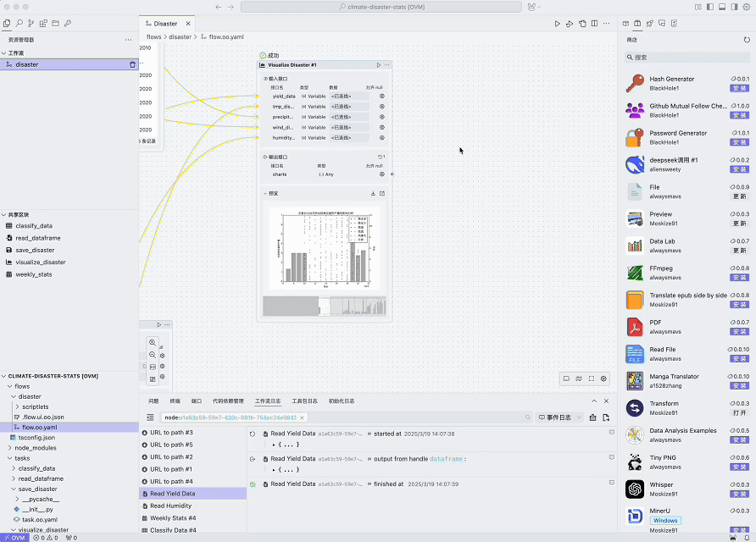Zoom in on the flow canvas
Screen dimensions: 756x542
click(153, 343)
